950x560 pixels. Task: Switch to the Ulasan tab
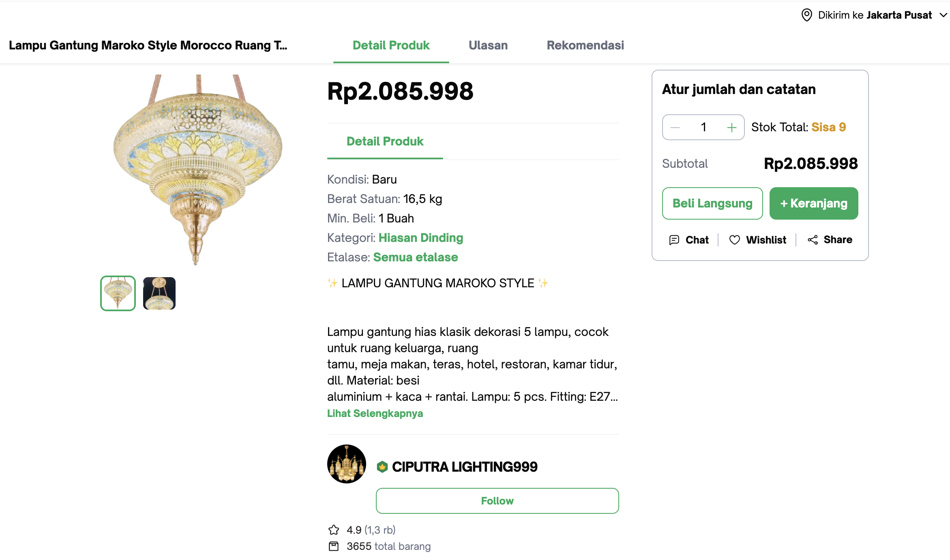coord(488,45)
